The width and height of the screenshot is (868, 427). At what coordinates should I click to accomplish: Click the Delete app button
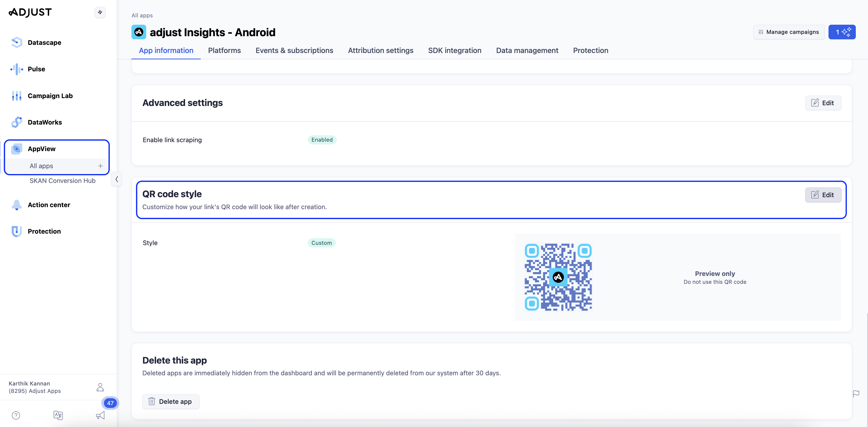170,401
